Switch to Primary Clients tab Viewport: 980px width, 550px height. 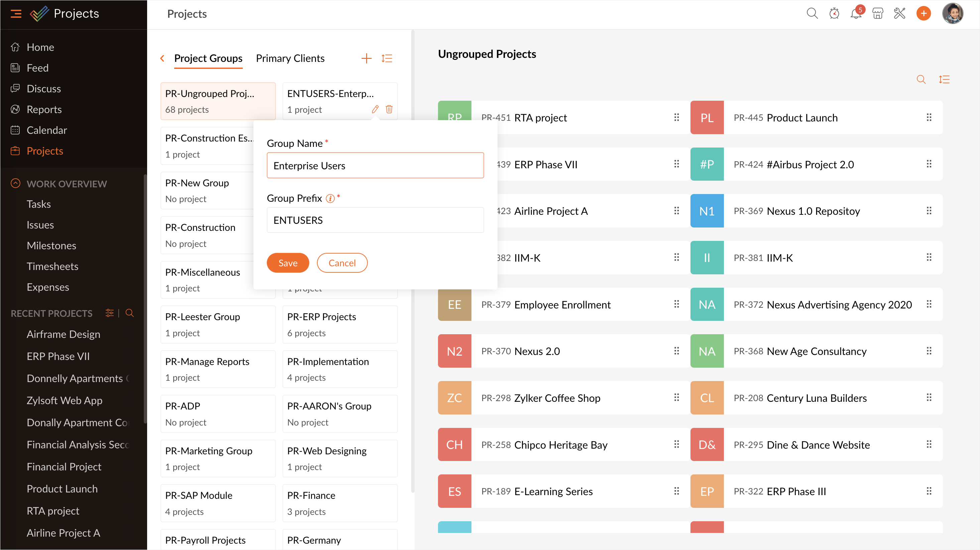click(290, 58)
